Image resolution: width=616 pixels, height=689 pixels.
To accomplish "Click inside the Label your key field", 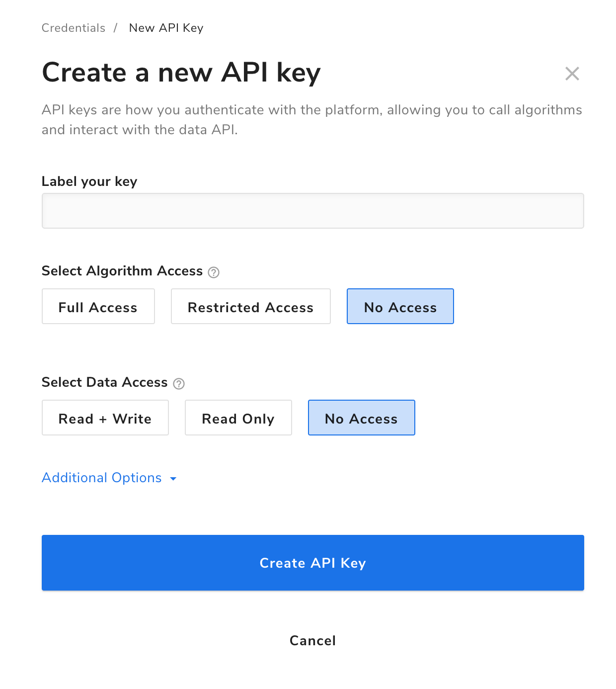I will click(x=312, y=210).
